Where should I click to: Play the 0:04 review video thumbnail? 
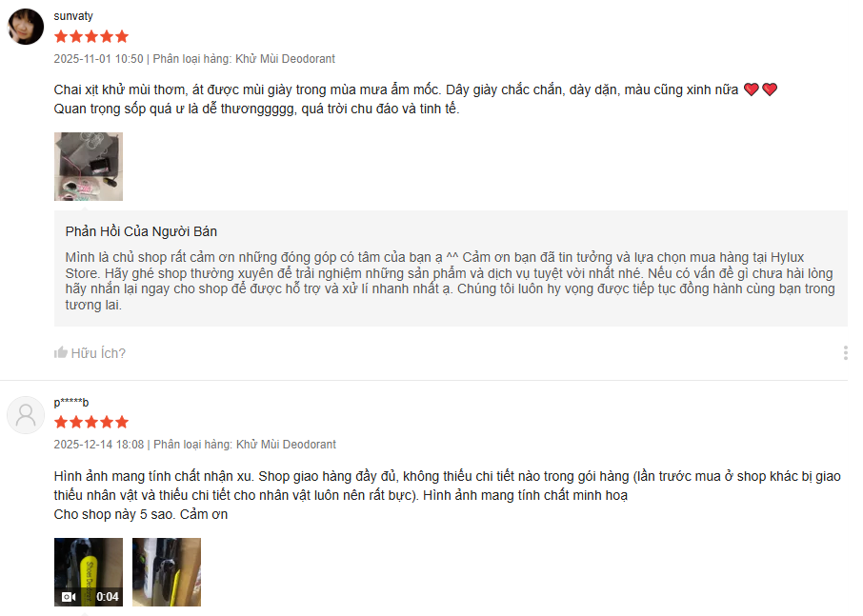click(88, 572)
